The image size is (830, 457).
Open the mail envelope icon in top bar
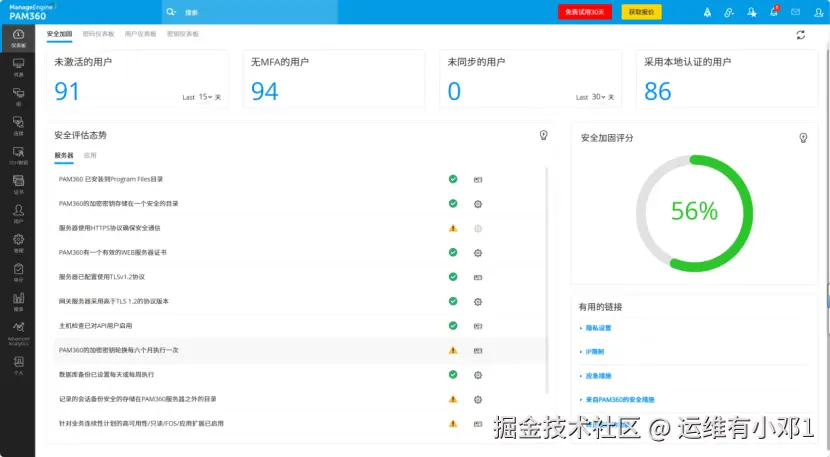pos(796,12)
